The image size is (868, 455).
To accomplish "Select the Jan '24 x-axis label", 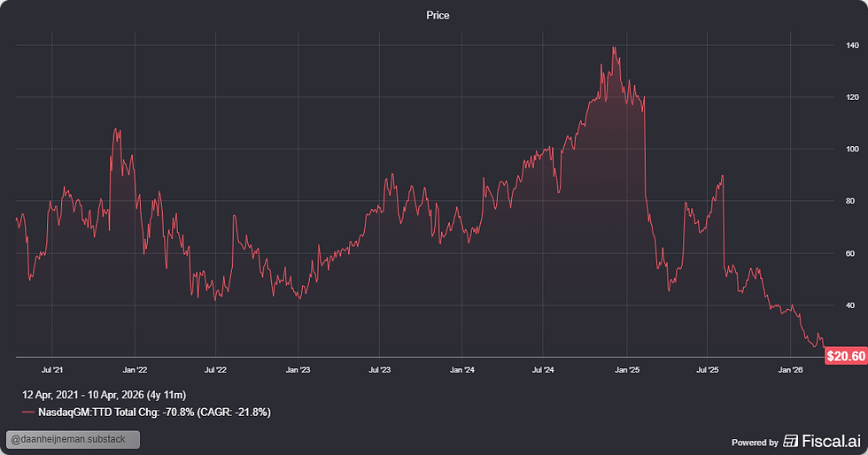I will tap(461, 370).
